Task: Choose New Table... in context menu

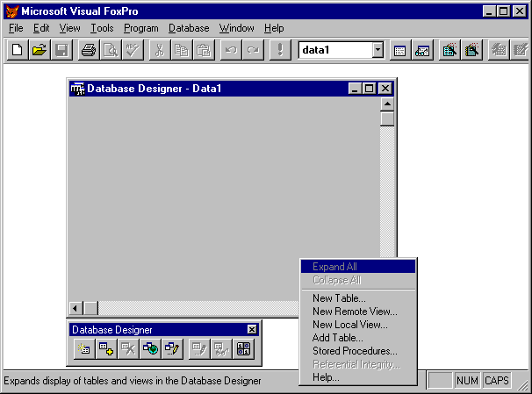Action: click(358, 298)
